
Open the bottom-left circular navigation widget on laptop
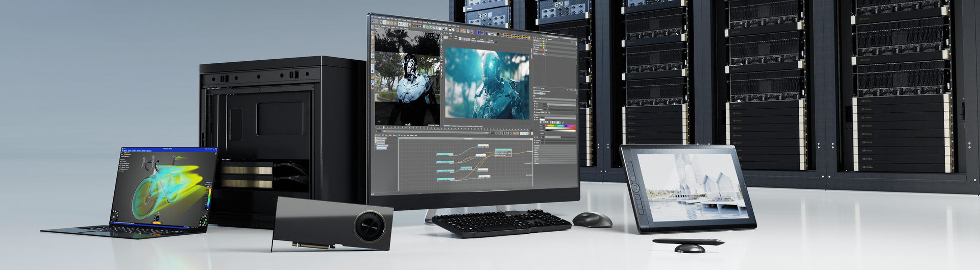(x=115, y=216)
